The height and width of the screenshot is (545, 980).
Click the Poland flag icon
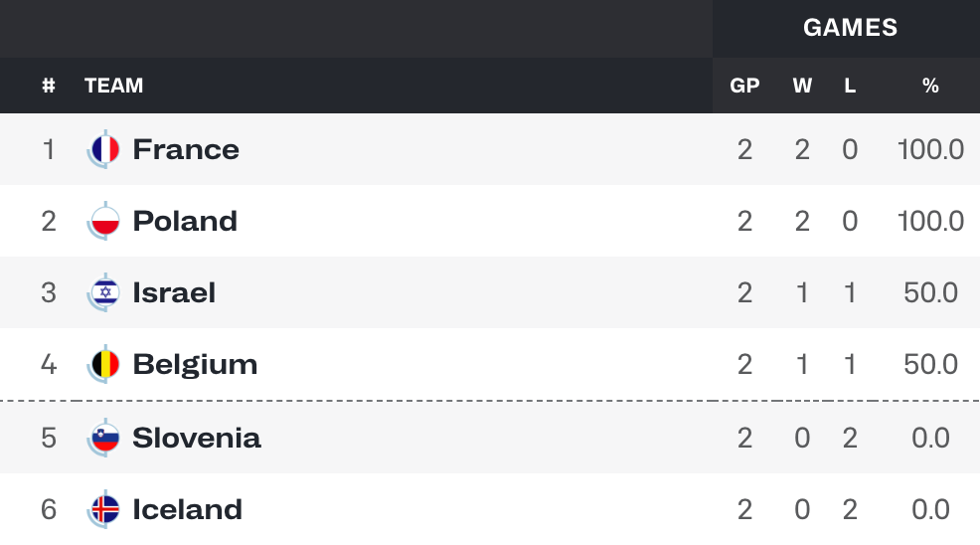[x=103, y=221]
